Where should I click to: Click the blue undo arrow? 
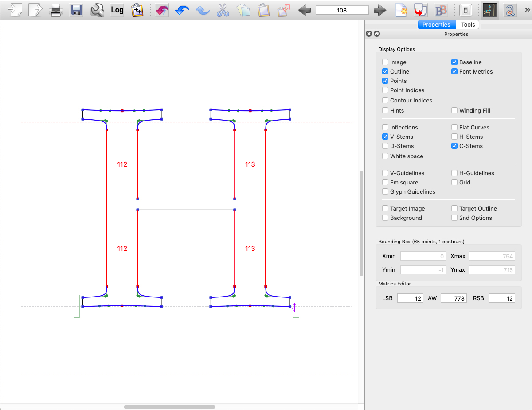(x=182, y=10)
